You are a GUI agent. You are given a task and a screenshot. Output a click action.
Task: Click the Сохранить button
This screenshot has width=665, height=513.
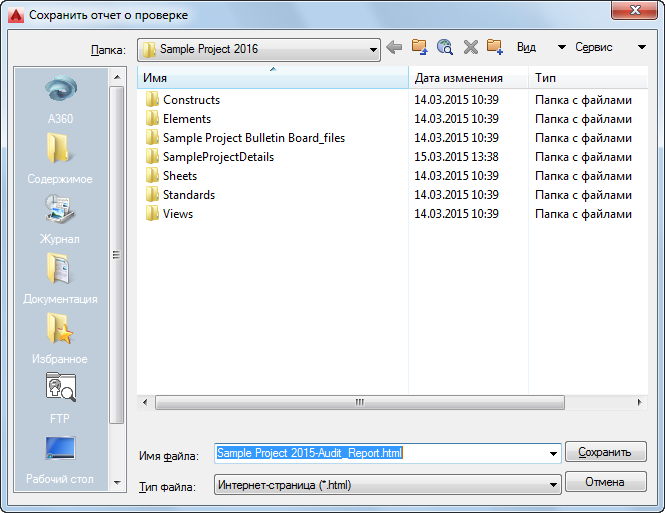(x=606, y=452)
